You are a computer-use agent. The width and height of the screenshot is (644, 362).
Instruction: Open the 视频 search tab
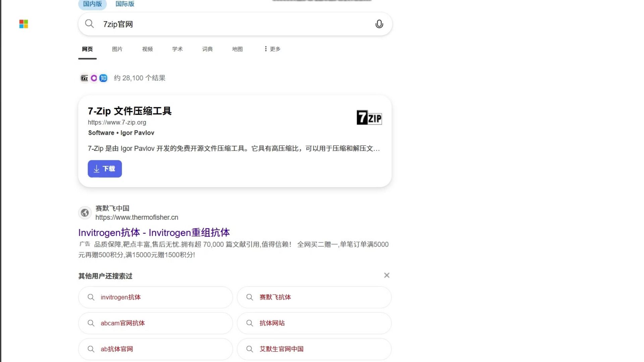(147, 49)
